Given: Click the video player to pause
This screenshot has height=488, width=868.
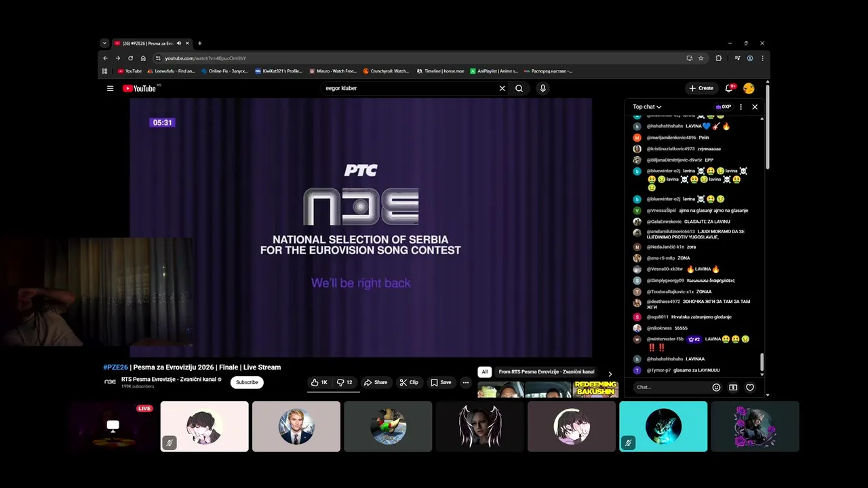Looking at the screenshot, I should [361, 227].
